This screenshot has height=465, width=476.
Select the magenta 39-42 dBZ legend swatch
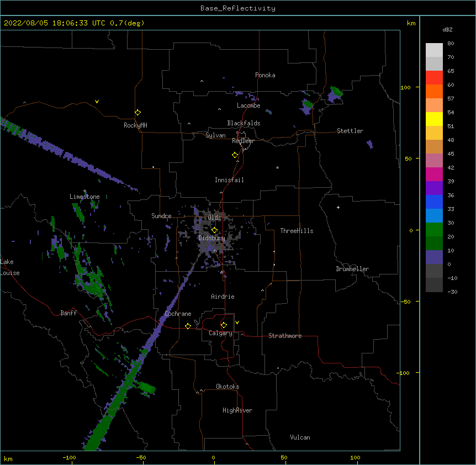(x=434, y=174)
